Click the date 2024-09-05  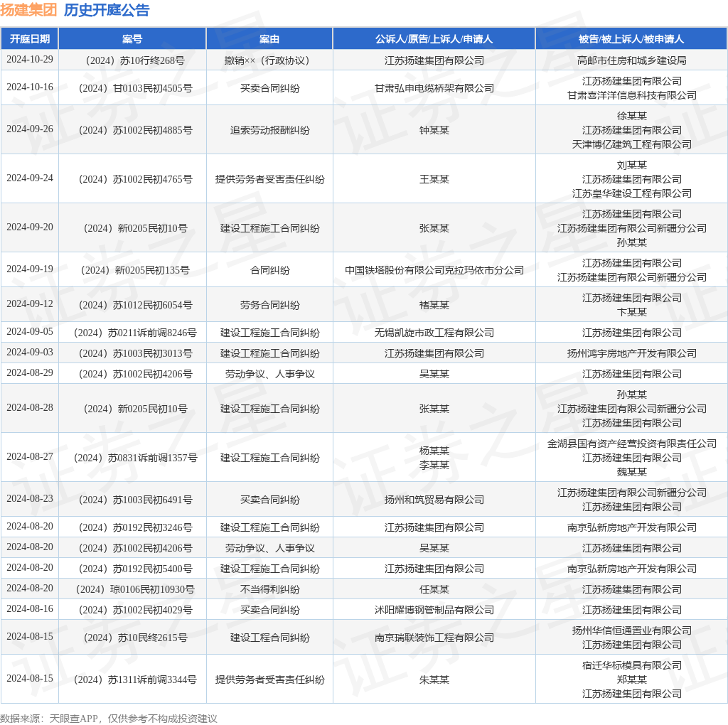coord(30,331)
